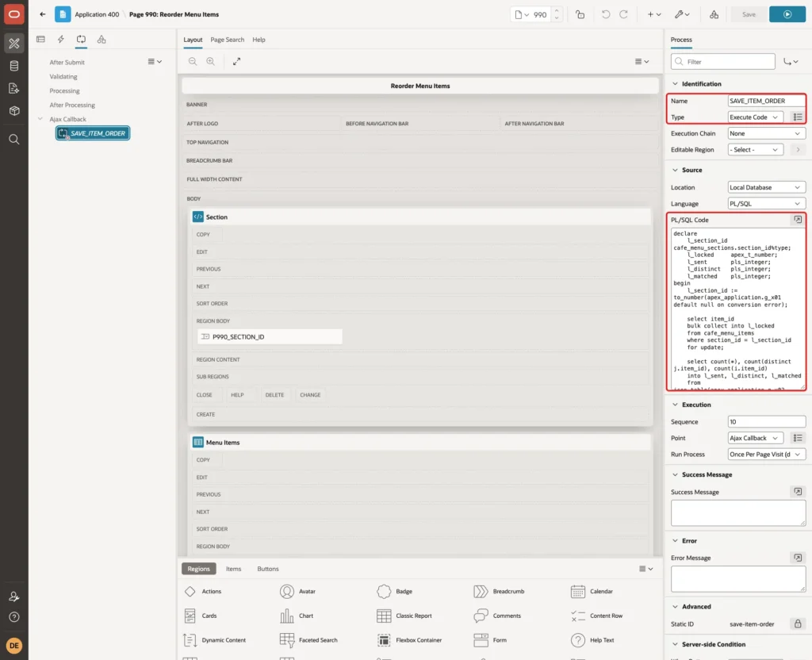The image size is (812, 660).
Task: Switch to Page Shared Components tab icon
Action: (x=101, y=40)
